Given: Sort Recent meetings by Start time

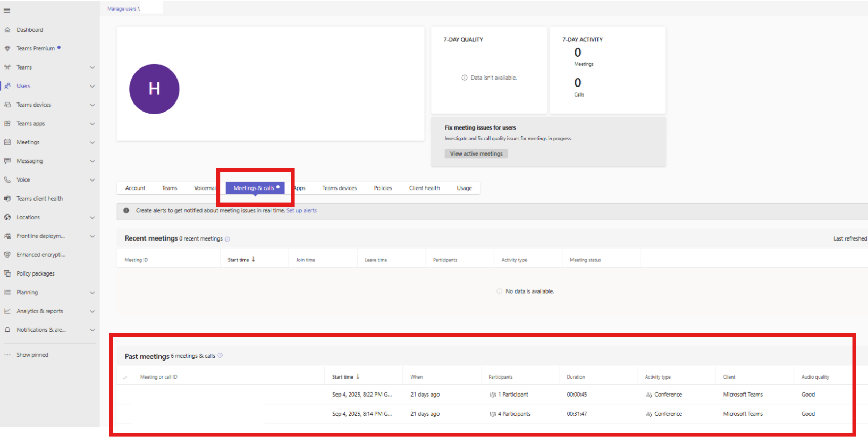Looking at the screenshot, I should (241, 260).
